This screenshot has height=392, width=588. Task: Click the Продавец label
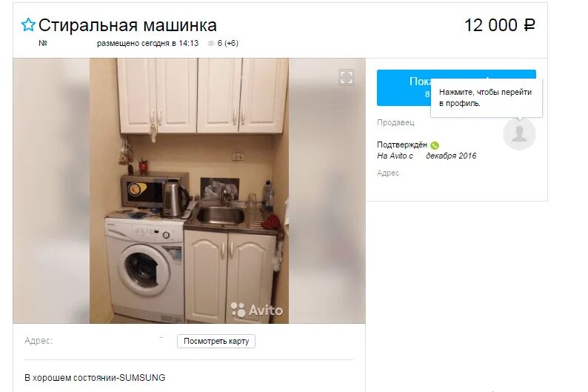tap(395, 122)
